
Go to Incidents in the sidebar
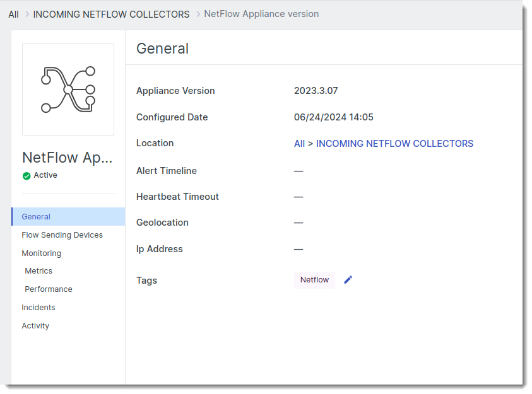[x=38, y=308]
